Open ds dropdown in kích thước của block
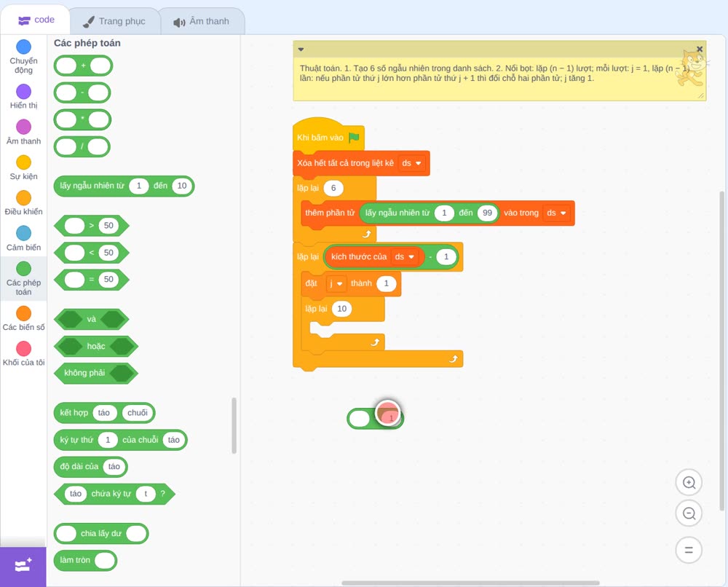728x587 pixels. point(404,257)
